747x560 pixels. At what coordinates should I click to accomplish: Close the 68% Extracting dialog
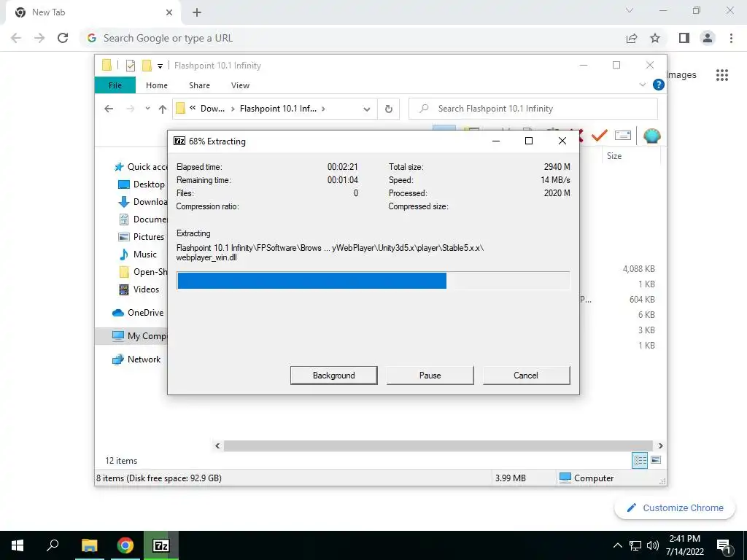pyautogui.click(x=562, y=141)
